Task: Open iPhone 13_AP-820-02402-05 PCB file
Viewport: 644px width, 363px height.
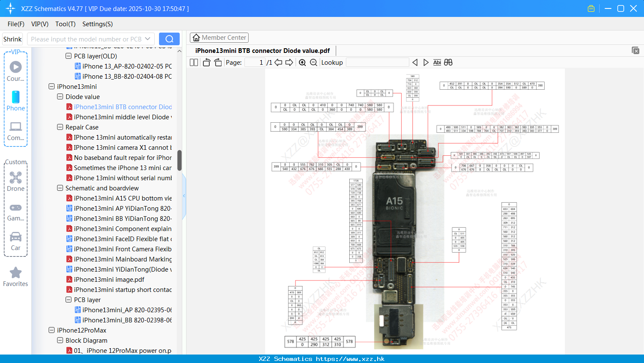Action: pos(123,66)
